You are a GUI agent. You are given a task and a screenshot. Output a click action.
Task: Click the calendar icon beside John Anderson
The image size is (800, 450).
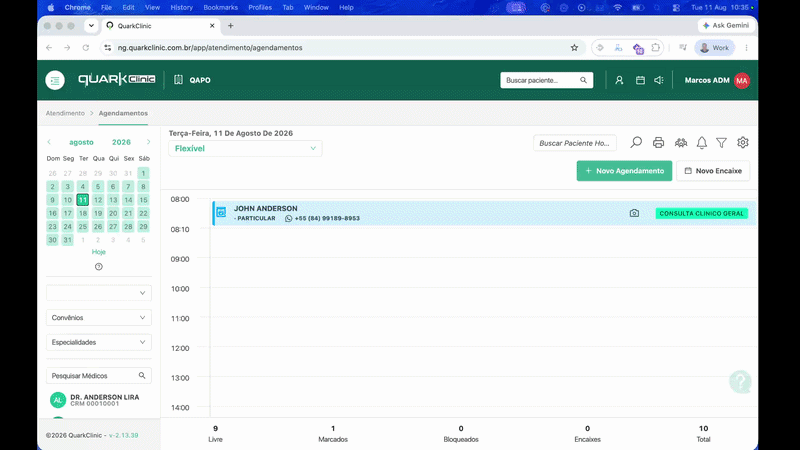pyautogui.click(x=221, y=212)
